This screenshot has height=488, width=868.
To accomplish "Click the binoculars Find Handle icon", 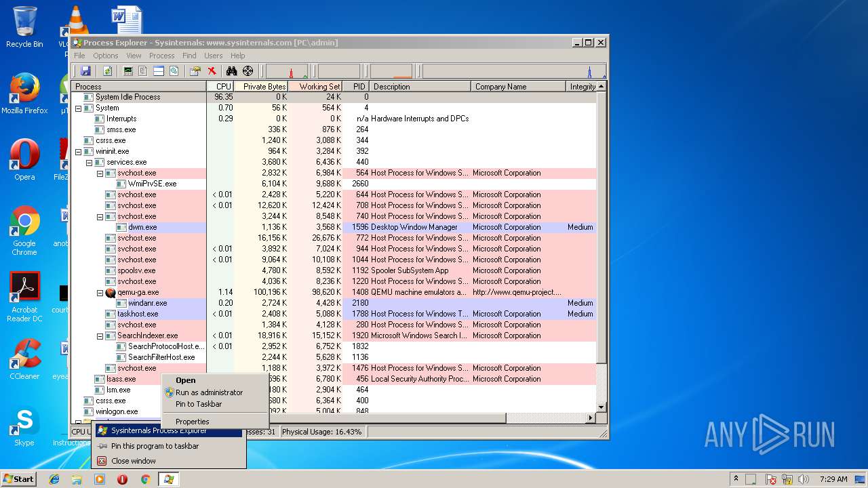I will (231, 71).
